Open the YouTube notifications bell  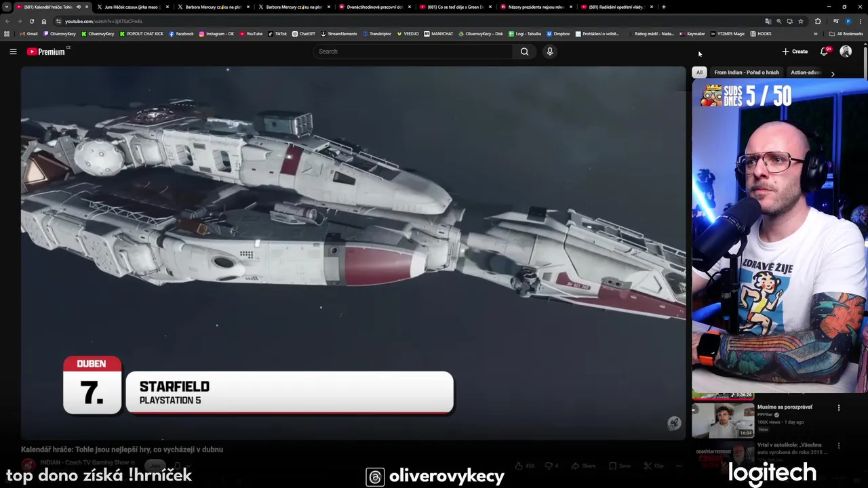825,52
